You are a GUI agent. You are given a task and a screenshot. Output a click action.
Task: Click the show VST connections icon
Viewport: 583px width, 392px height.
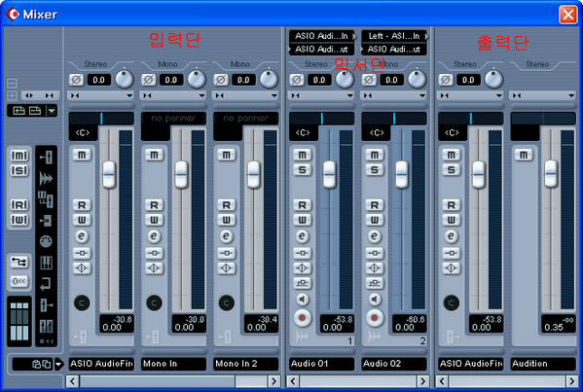19,262
